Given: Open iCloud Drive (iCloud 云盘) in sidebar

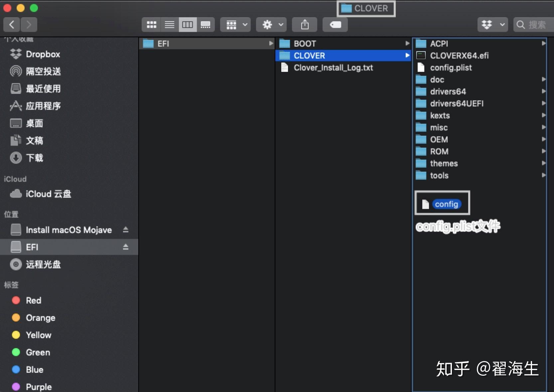Looking at the screenshot, I should point(69,194).
